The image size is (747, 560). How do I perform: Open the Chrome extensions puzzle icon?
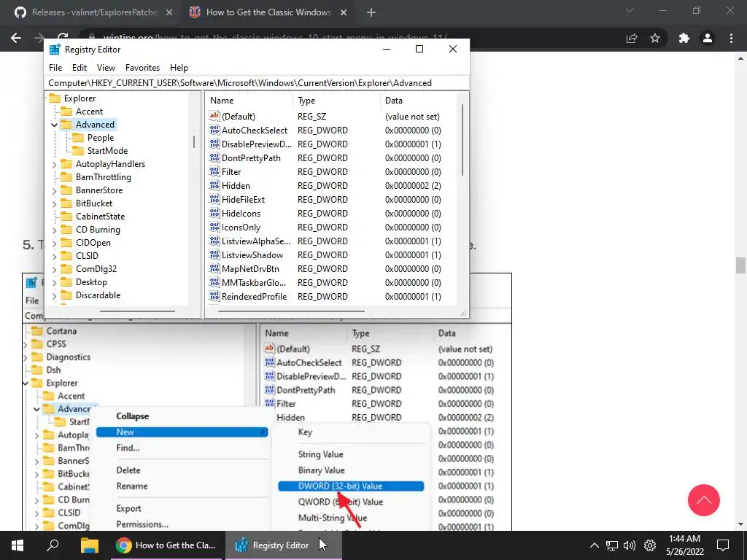684,38
